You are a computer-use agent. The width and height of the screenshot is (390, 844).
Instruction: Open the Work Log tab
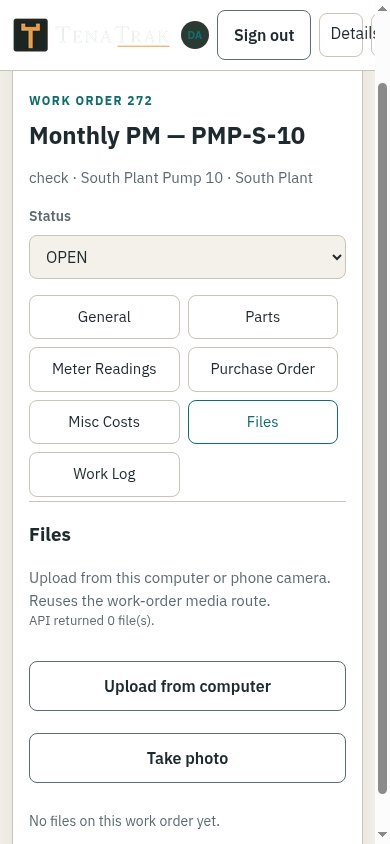104,474
